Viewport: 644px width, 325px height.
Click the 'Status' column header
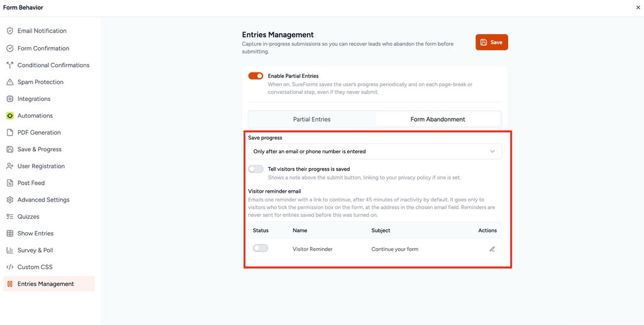(x=261, y=231)
